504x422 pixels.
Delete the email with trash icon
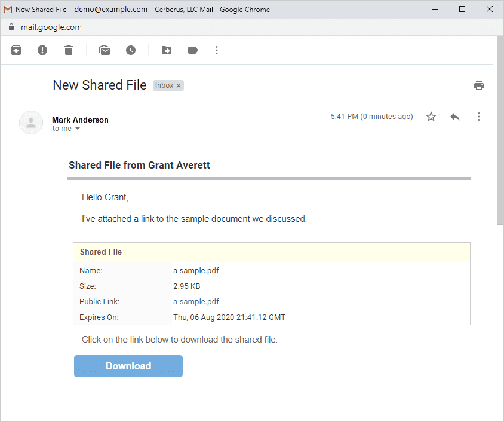(x=69, y=51)
